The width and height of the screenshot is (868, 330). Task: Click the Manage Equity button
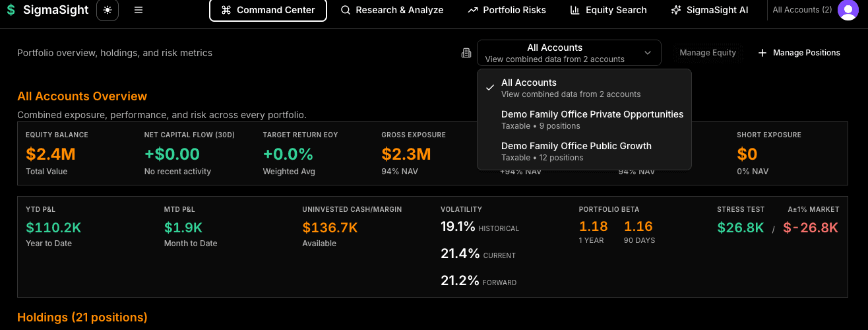[x=708, y=53]
